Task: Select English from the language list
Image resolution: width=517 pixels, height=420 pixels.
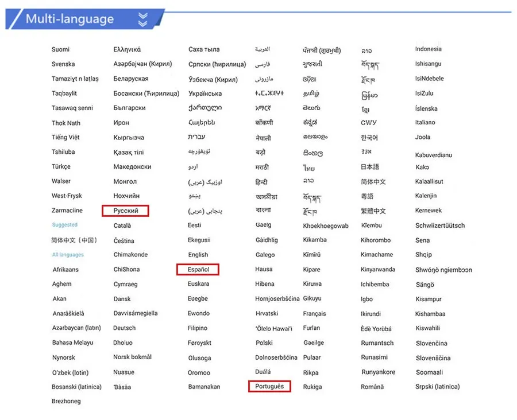Action: coord(198,254)
